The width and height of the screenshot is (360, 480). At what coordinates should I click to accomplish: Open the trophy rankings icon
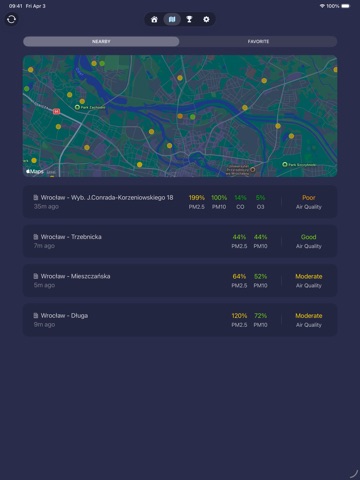click(189, 19)
